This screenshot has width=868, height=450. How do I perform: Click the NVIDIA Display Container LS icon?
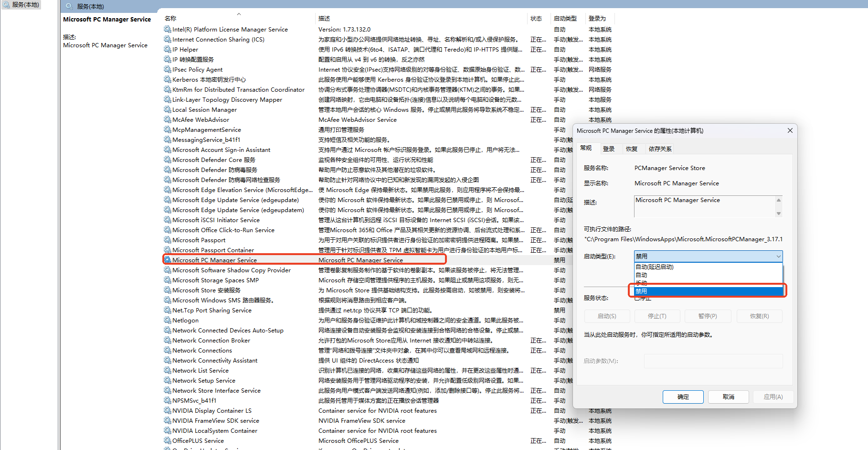[167, 410]
